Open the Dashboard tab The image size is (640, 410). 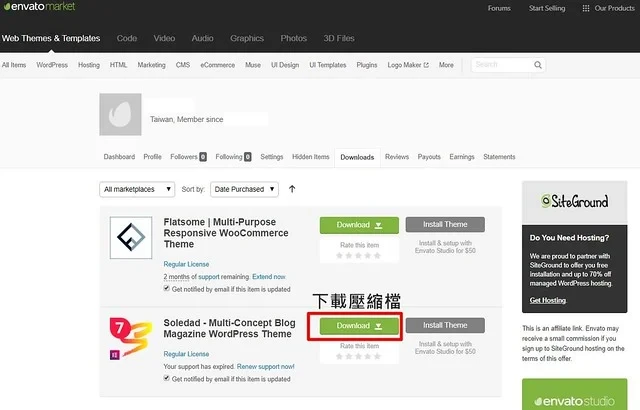pos(119,157)
